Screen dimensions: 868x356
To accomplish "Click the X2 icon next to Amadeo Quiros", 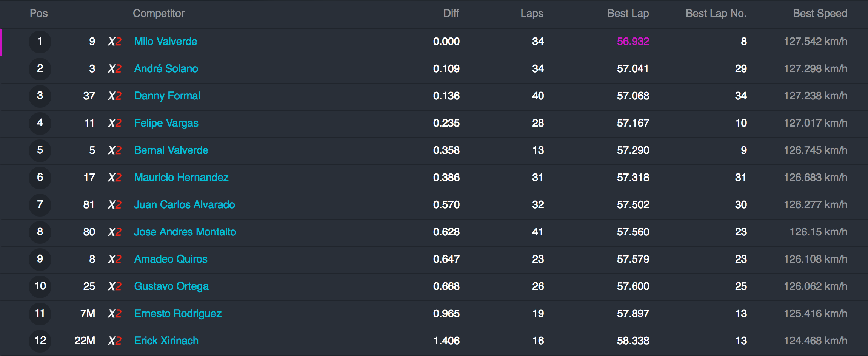I will (x=115, y=259).
